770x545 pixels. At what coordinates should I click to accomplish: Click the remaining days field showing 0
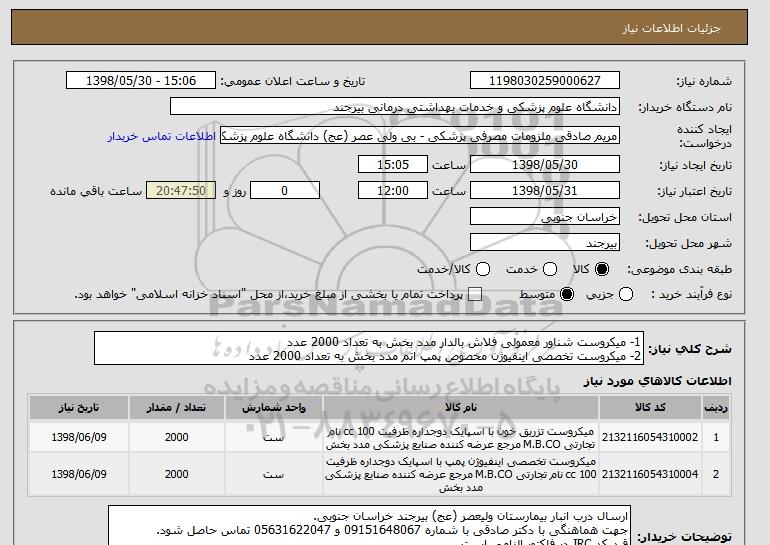click(285, 190)
